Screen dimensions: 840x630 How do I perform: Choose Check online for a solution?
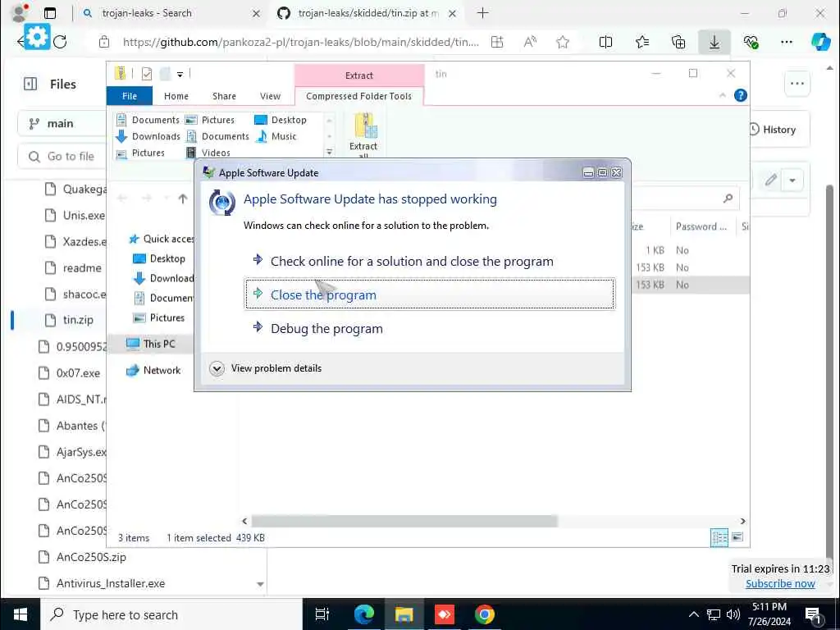coord(412,261)
